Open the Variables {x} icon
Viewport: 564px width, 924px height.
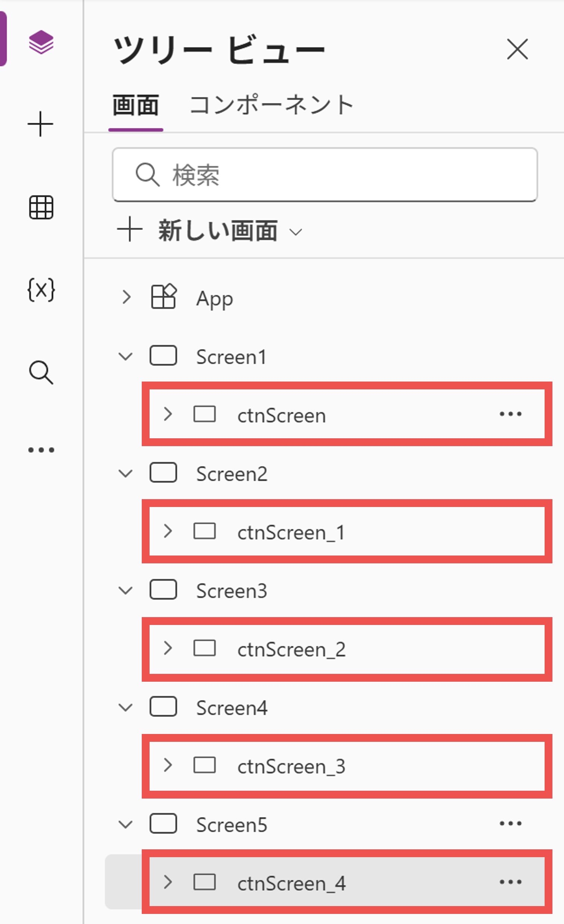pos(41,290)
